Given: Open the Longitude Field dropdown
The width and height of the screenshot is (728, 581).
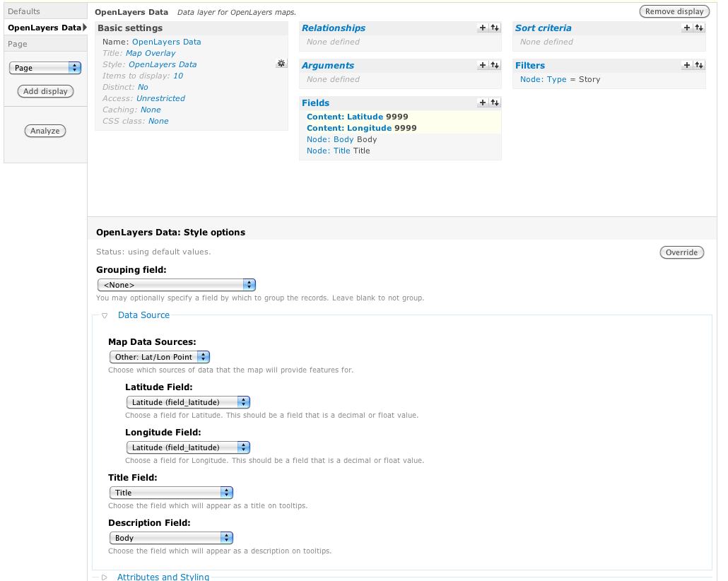Looking at the screenshot, I should (x=188, y=447).
